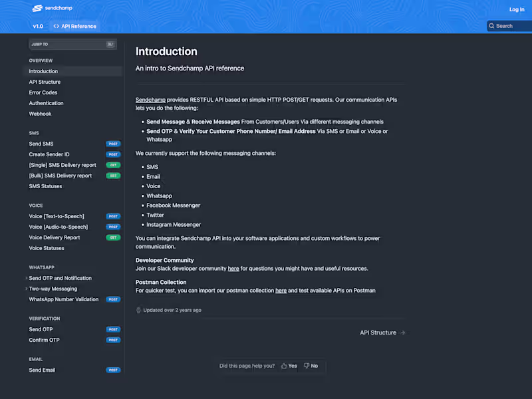Click the clock icon beside Updated text
This screenshot has height=399, width=532.
[139, 310]
